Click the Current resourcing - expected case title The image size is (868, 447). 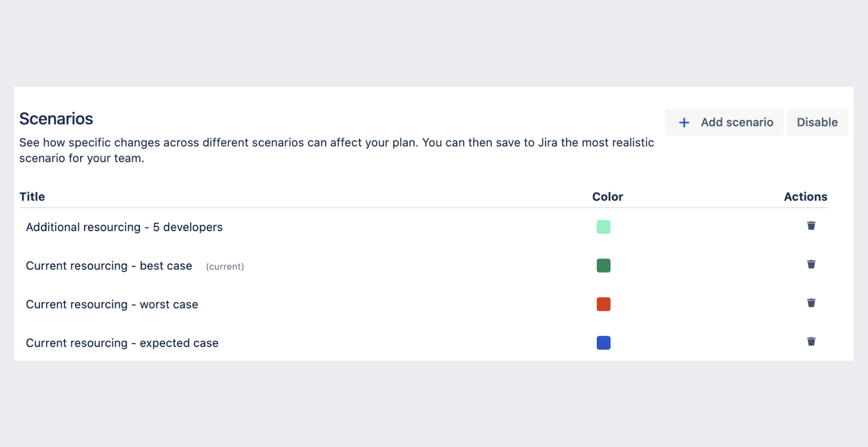[122, 343]
